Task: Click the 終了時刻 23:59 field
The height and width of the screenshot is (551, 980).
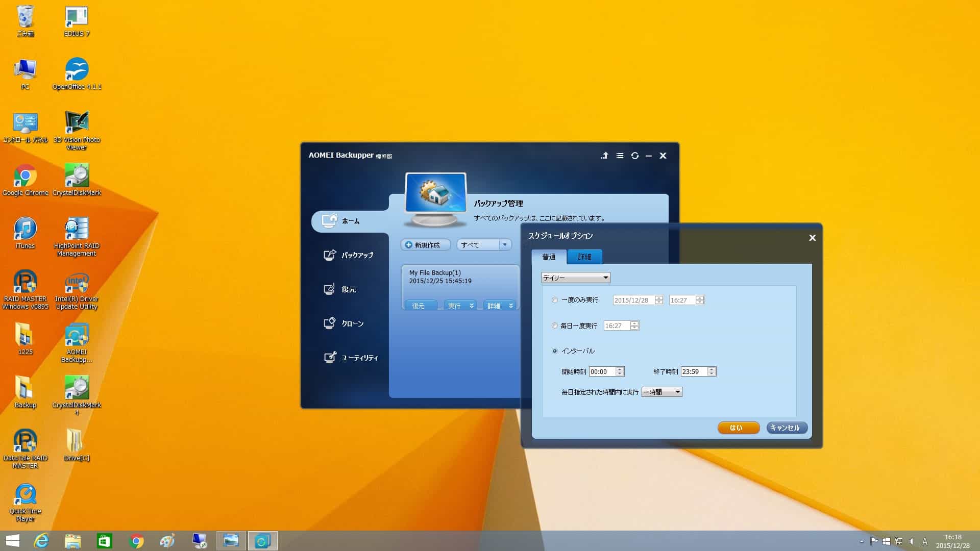Action: coord(694,371)
